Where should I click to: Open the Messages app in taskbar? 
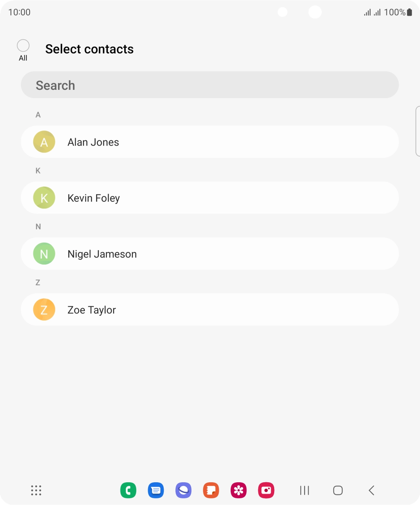point(156,490)
